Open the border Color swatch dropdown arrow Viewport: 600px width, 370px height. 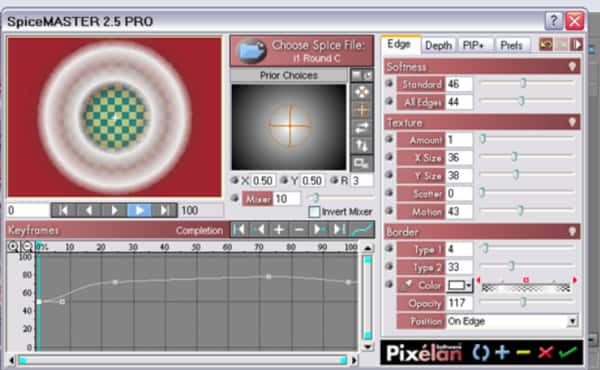[469, 285]
